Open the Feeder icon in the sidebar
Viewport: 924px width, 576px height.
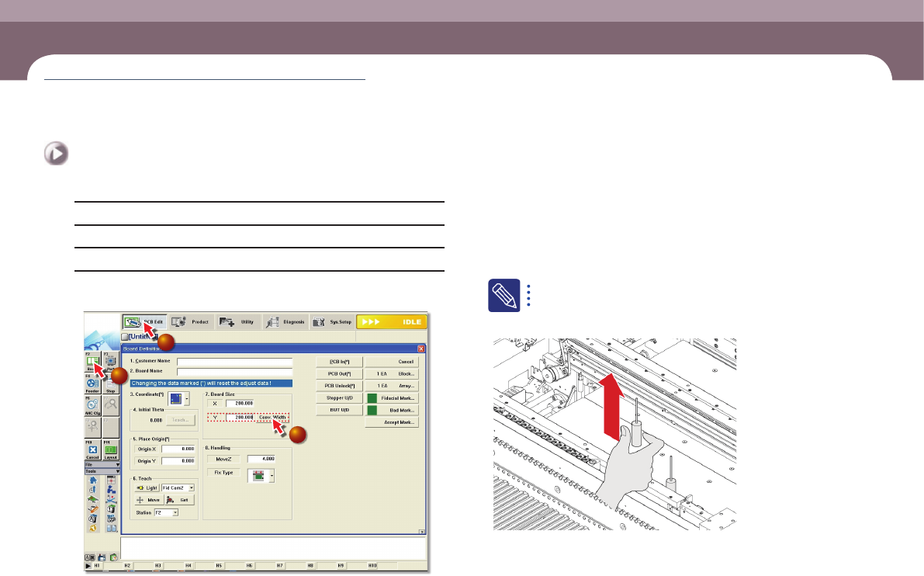coord(92,383)
